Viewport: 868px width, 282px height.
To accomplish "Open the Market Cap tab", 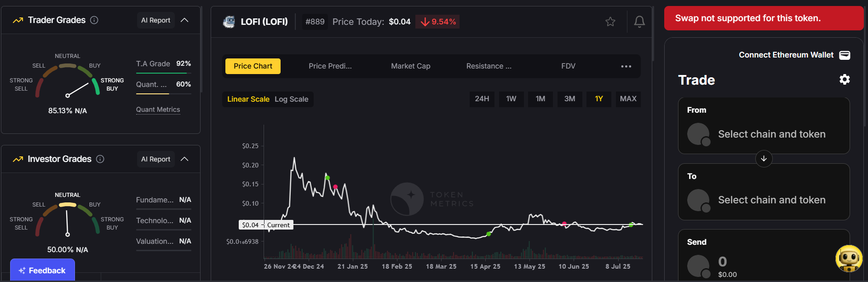I will point(411,66).
